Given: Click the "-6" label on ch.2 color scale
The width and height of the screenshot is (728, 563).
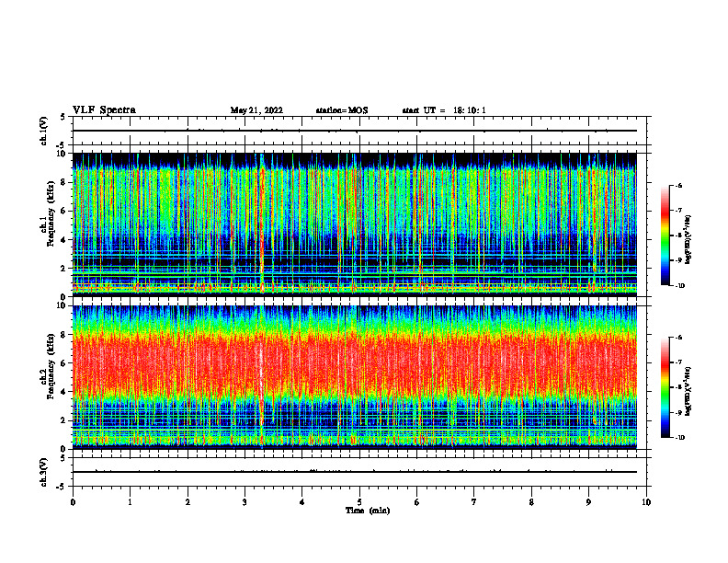Looking at the screenshot, I should click(x=678, y=338).
